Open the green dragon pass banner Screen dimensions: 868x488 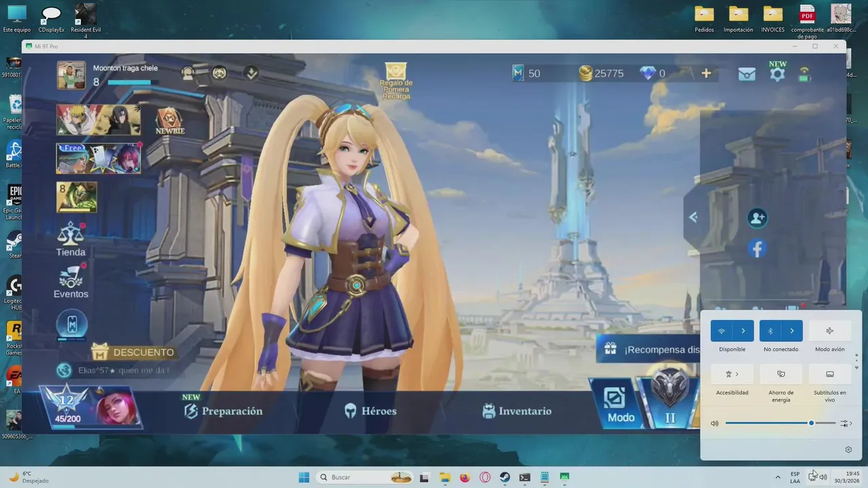(77, 197)
